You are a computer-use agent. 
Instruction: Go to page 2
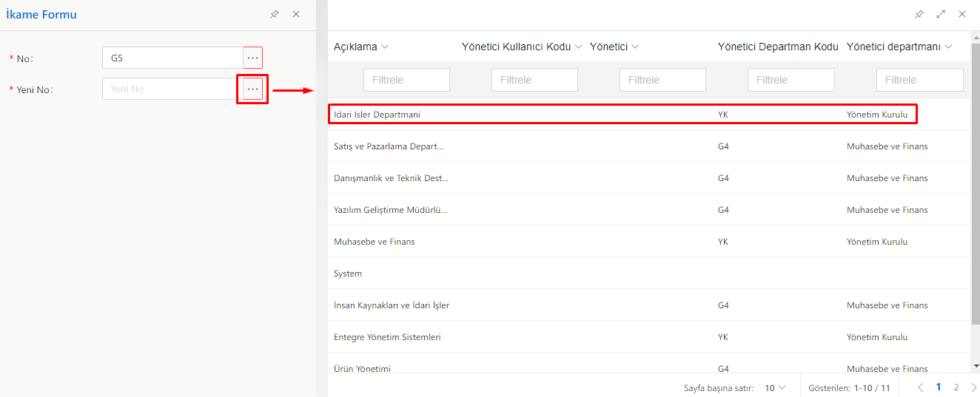[956, 387]
